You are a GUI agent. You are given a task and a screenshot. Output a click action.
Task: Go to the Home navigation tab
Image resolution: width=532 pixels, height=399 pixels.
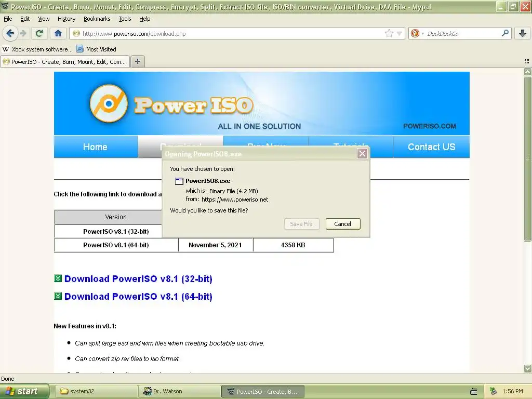pos(96,147)
